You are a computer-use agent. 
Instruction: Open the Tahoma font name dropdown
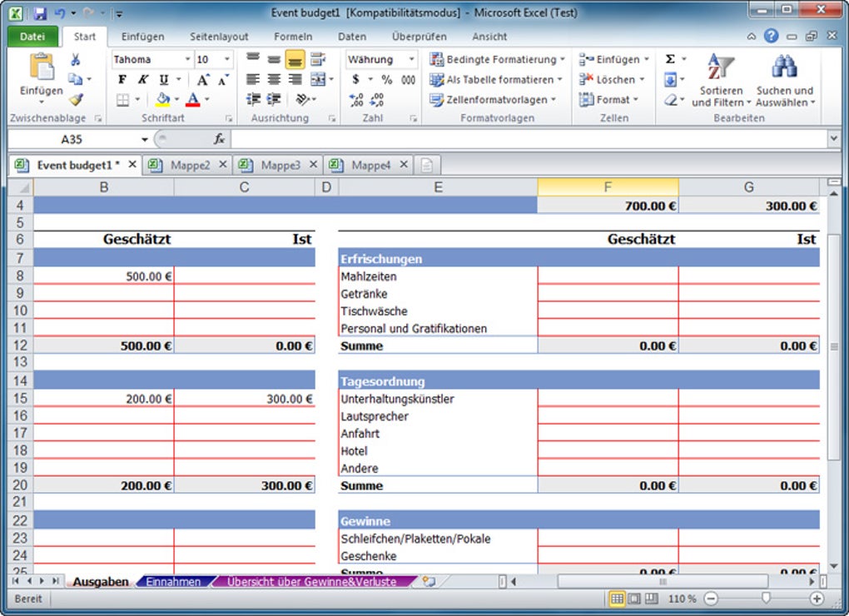pos(187,59)
